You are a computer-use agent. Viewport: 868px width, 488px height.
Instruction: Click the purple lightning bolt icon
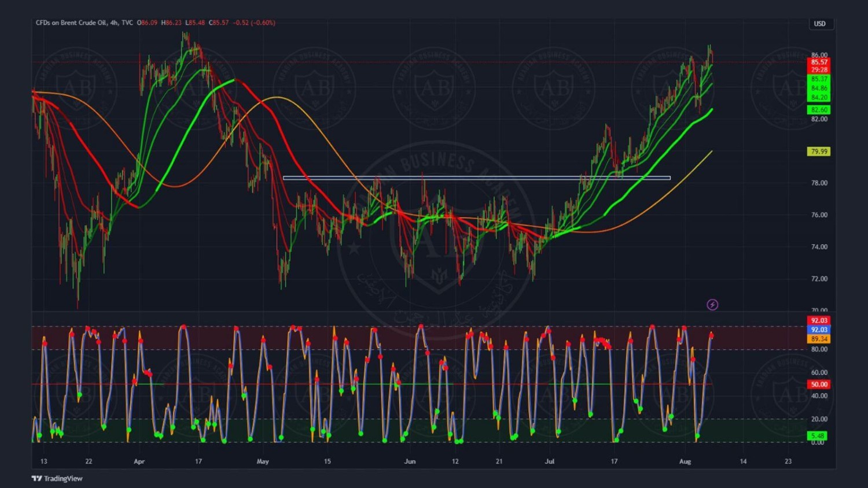(x=712, y=305)
